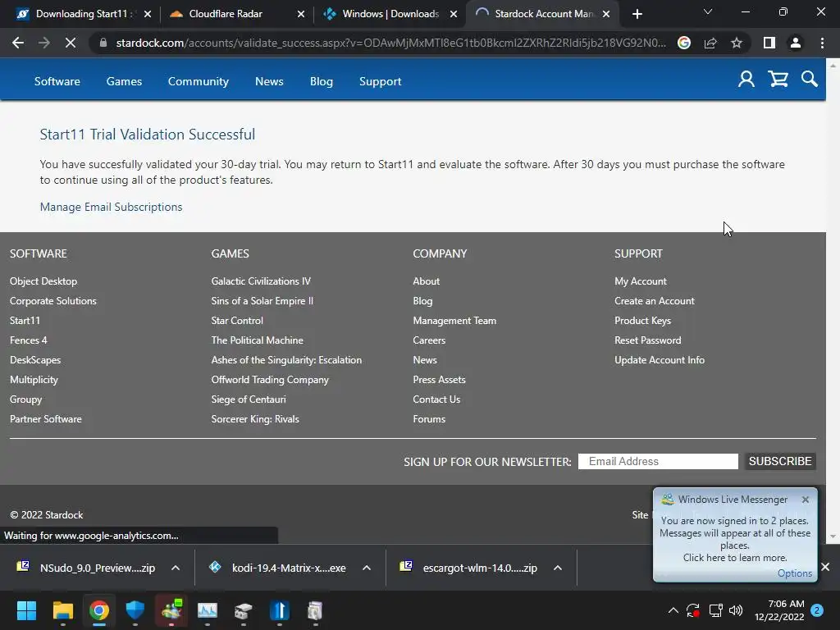840x630 pixels.
Task: Open the tab search chevron in Chrome title bar
Action: [708, 11]
